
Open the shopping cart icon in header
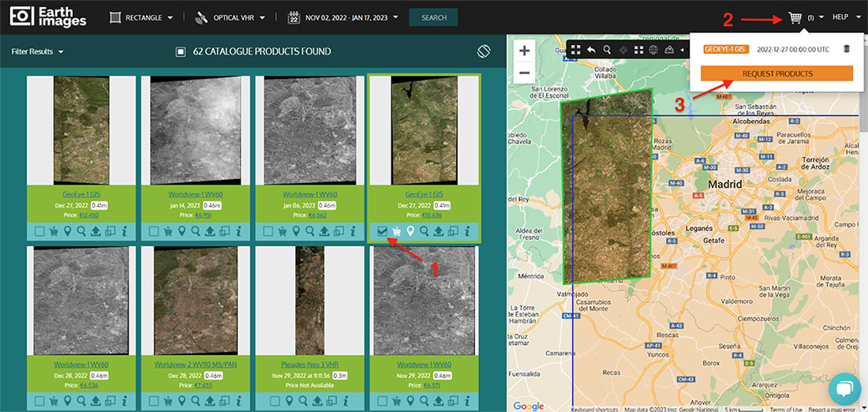click(795, 17)
